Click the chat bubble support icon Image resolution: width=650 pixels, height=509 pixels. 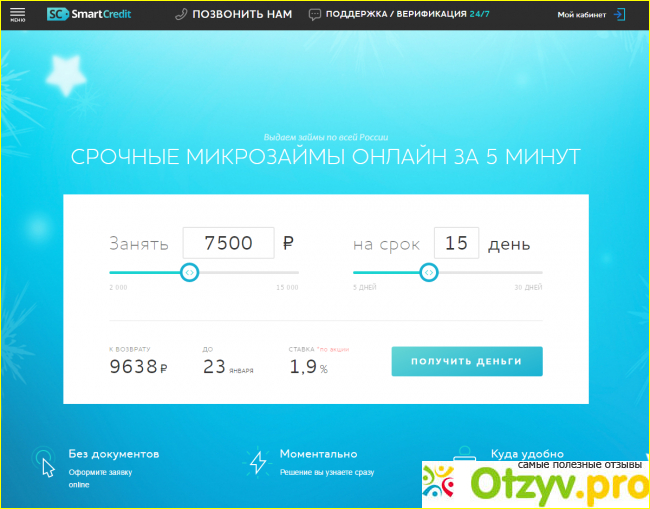(315, 15)
